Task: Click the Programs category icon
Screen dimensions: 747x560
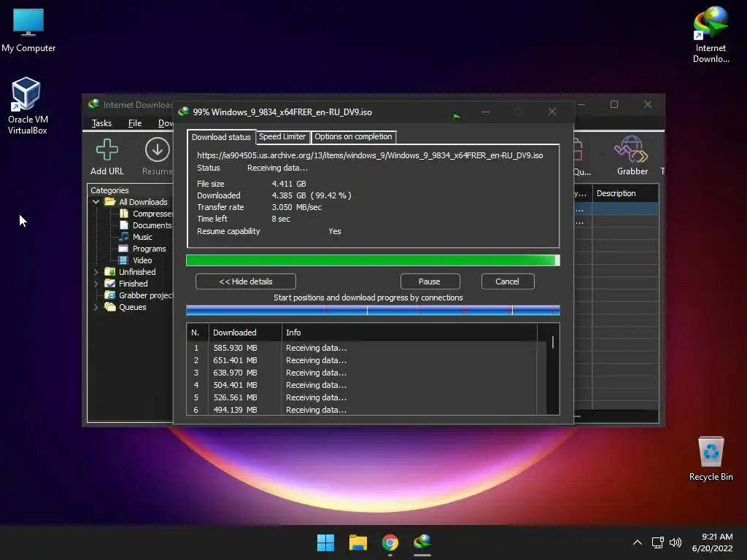Action: pyautogui.click(x=124, y=248)
